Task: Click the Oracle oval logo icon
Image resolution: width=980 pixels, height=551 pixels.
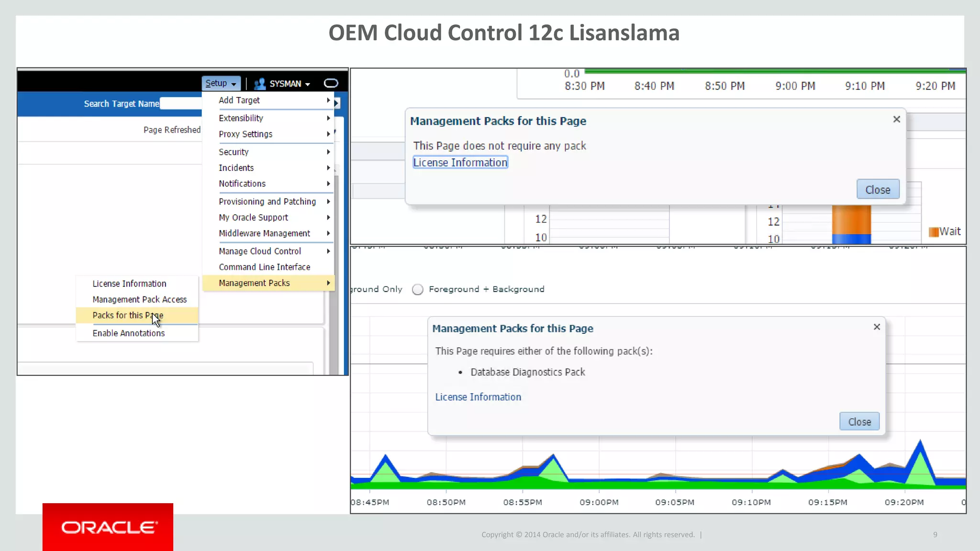Action: click(331, 83)
